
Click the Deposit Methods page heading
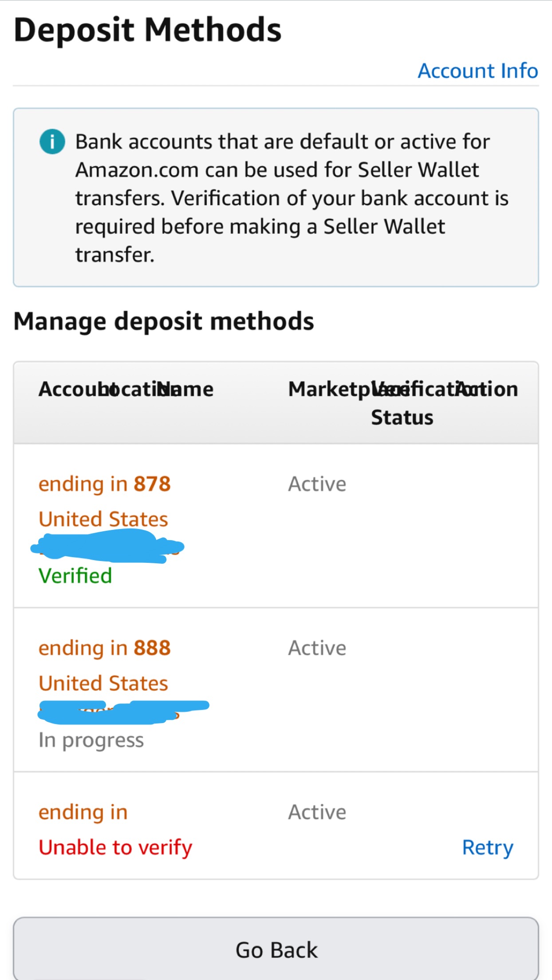tap(148, 30)
